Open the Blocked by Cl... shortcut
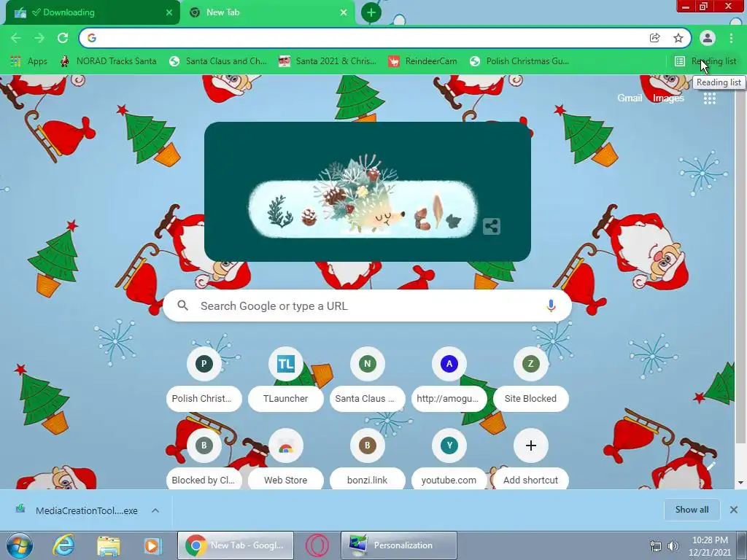The width and height of the screenshot is (747, 560). coord(204,459)
